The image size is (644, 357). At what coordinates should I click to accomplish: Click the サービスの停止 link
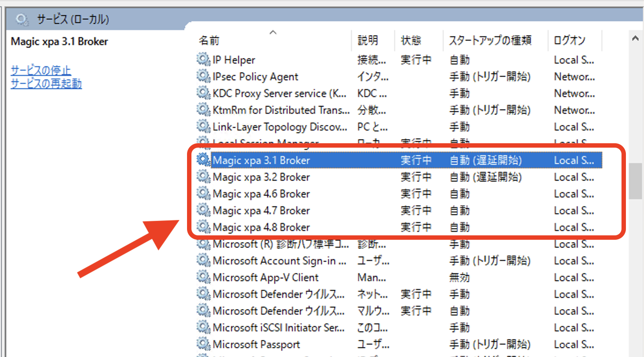41,71
